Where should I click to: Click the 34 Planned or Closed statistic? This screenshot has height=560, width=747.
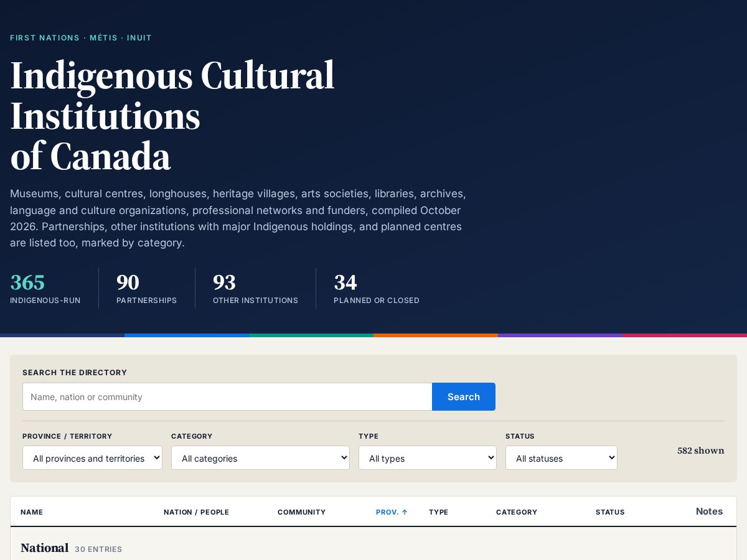tap(377, 288)
